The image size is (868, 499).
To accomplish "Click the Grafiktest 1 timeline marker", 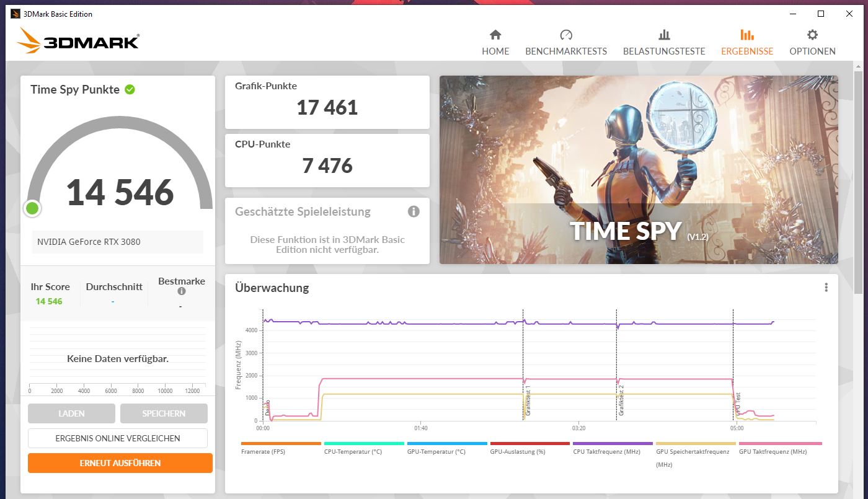I will [528, 400].
